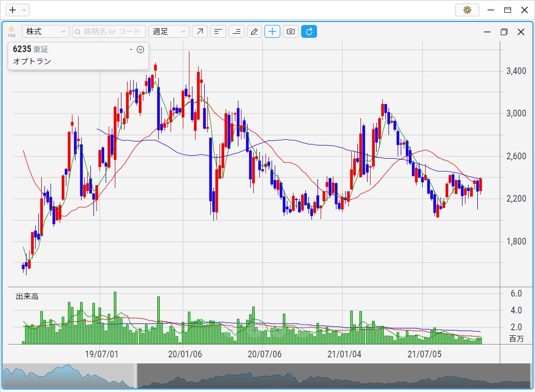Click the stock code 6235 東証
The width and height of the screenshot is (535, 392).
coord(30,49)
